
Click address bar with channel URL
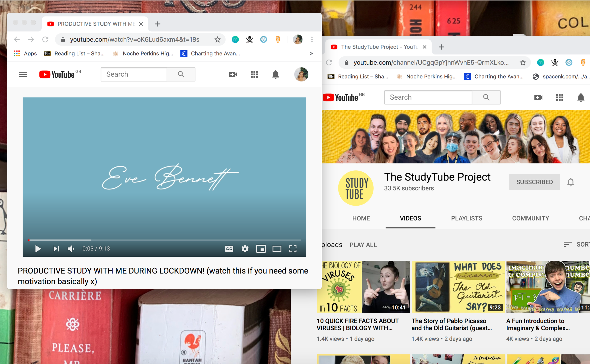point(431,63)
